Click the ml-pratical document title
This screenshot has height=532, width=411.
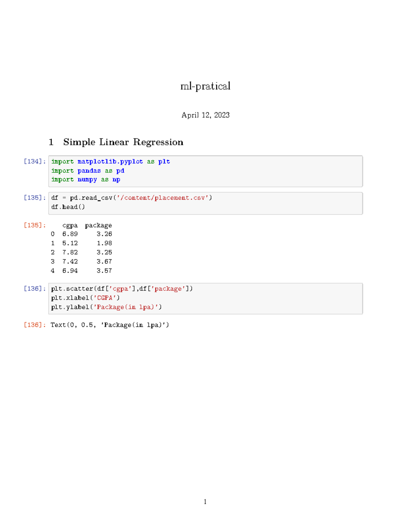point(206,86)
